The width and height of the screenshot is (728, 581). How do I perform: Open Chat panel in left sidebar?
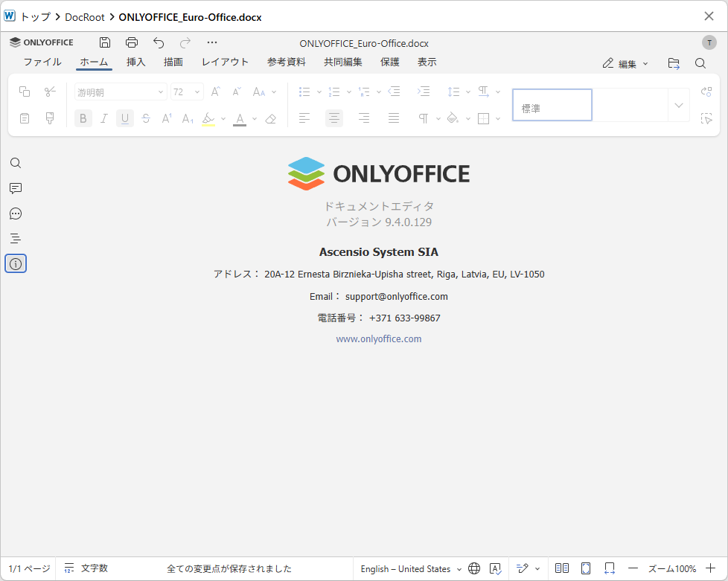16,214
